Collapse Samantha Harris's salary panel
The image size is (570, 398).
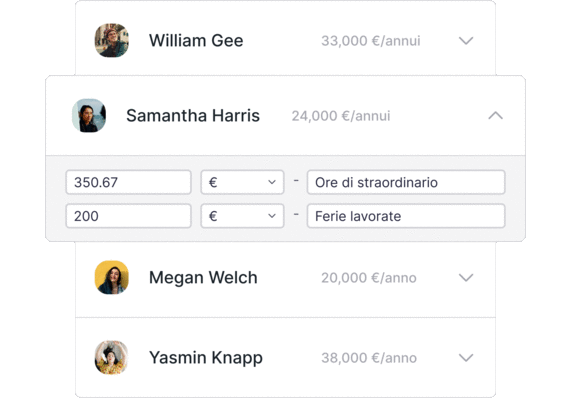coord(495,116)
